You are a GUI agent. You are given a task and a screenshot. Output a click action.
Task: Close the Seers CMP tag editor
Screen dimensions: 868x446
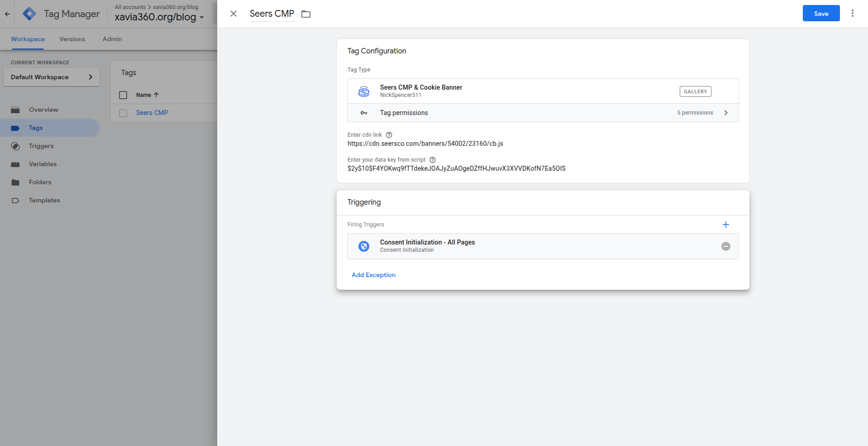tap(234, 14)
